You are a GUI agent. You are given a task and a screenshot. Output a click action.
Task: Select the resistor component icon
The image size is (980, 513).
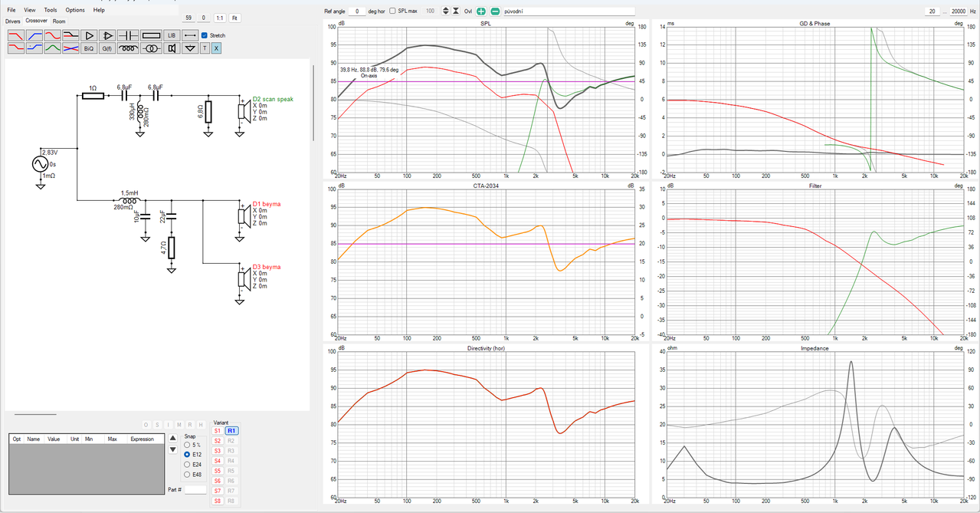click(151, 35)
